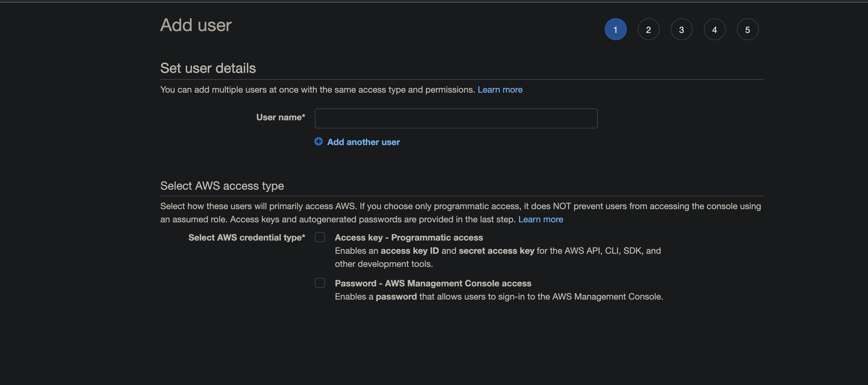
Task: Enable Access key - Programmatic access checkbox
Action: (x=320, y=237)
